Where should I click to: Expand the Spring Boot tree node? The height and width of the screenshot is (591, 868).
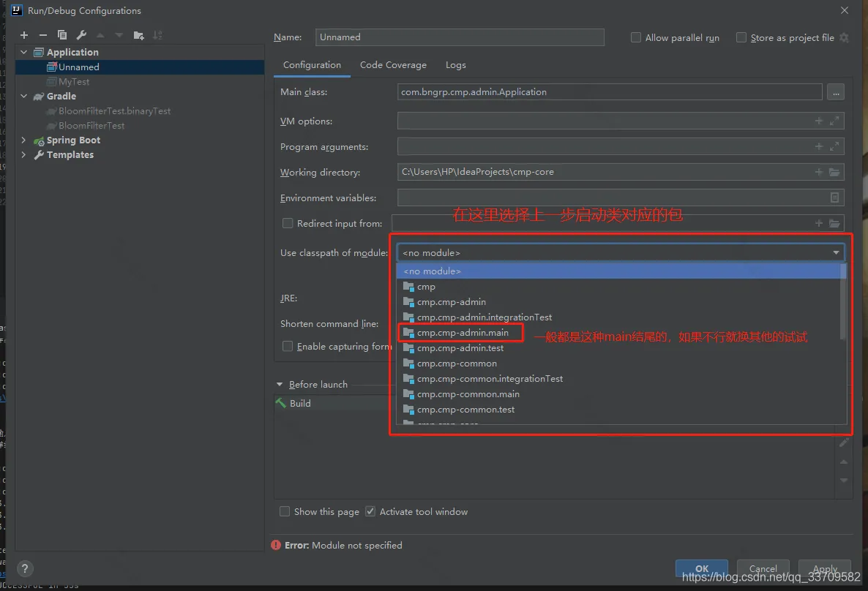[24, 140]
